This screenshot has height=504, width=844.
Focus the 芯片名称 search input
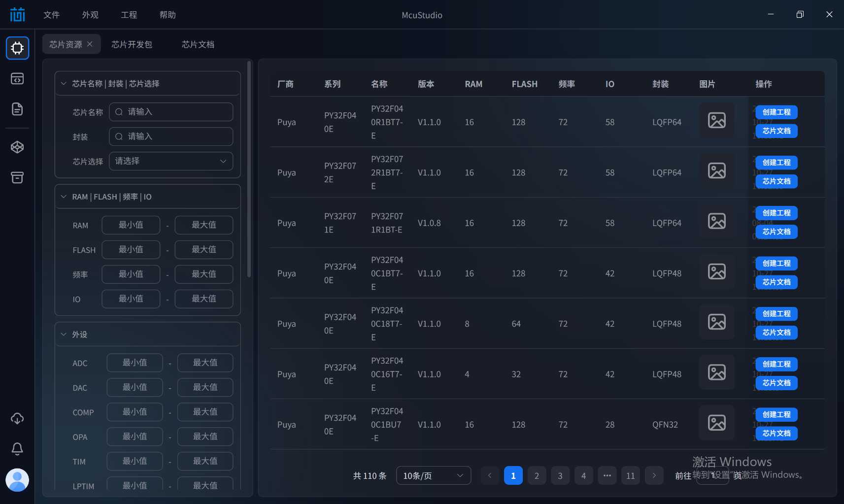171,112
